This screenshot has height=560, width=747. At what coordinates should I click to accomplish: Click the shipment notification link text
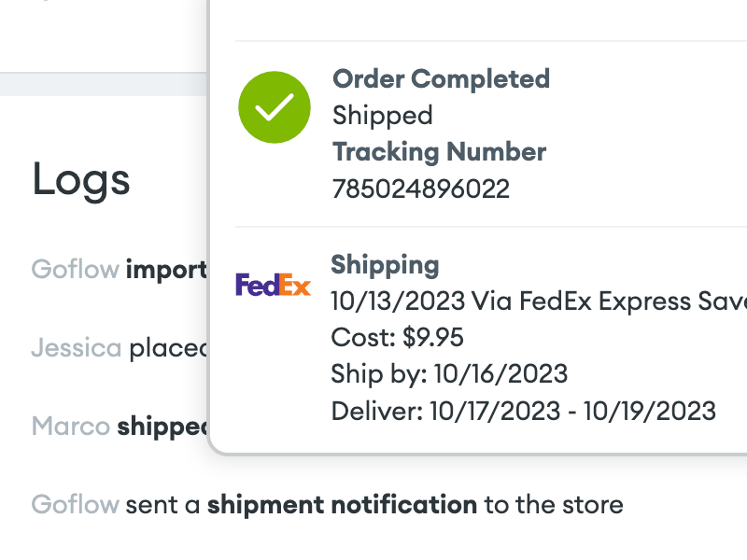342,505
